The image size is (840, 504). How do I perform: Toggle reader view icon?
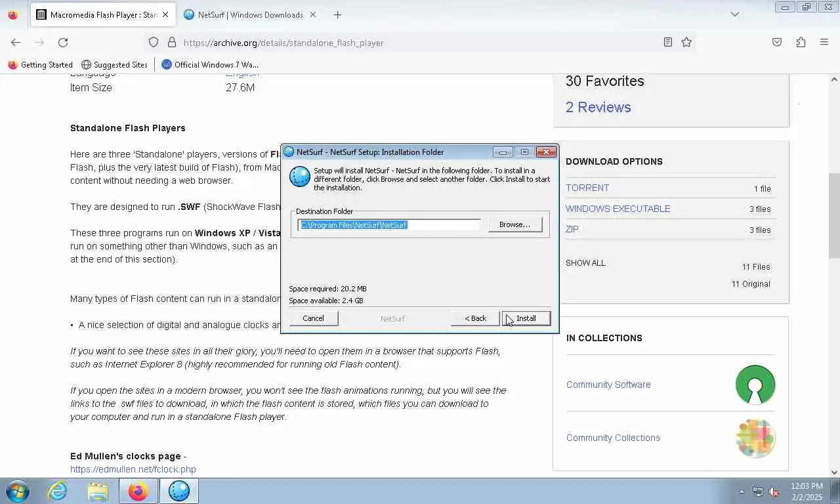click(667, 42)
